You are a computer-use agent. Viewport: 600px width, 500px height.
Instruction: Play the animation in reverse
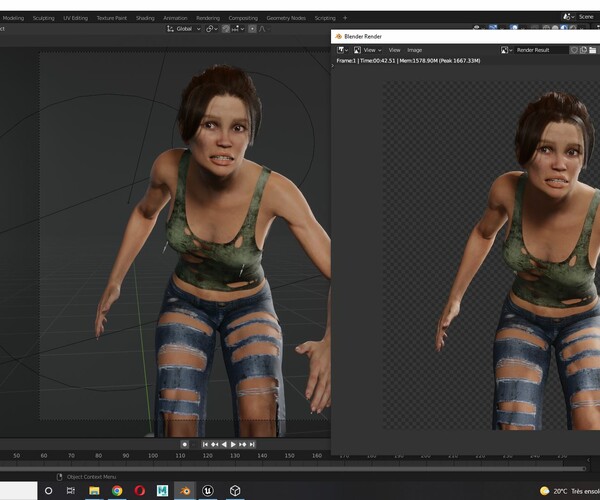(224, 445)
